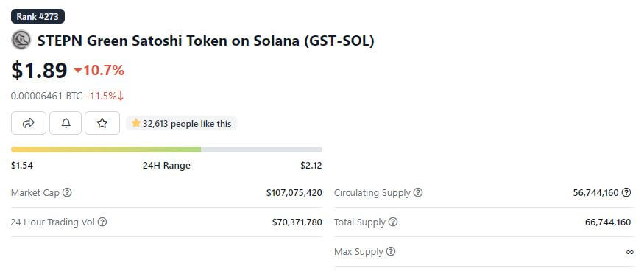Select the token title GST-SOL heading
Viewport: 644px width, 277px height.
(206, 41)
